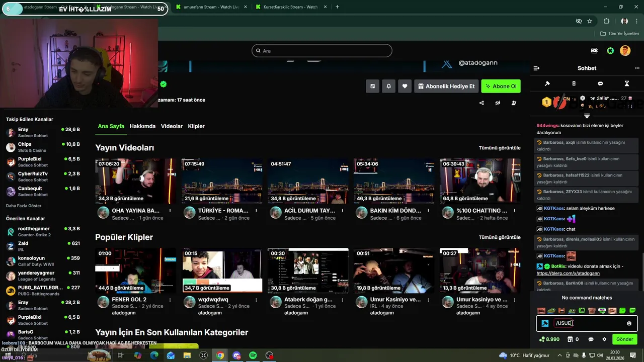Open options menu for TÜRKİYE - ROMA... video
644x362 pixels.
(256, 211)
